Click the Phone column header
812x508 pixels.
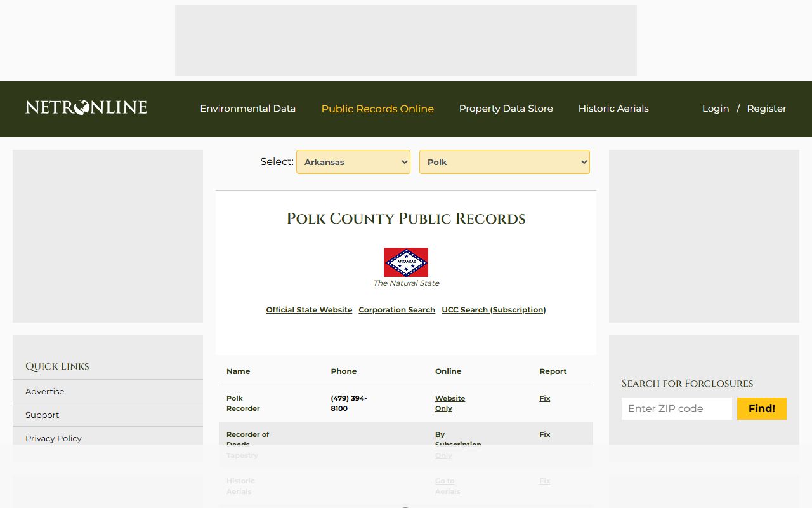click(344, 371)
